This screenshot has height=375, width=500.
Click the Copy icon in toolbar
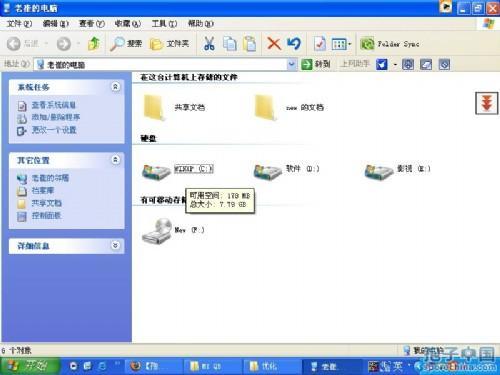(x=229, y=44)
